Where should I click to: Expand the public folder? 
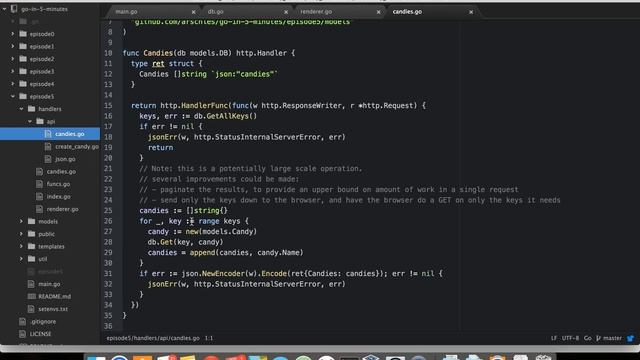[21, 234]
